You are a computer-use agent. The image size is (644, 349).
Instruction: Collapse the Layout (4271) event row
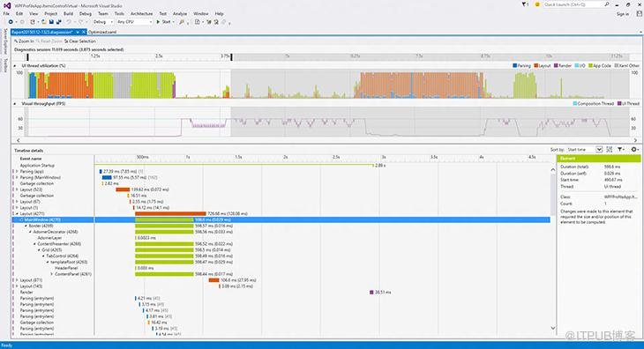tap(17, 213)
